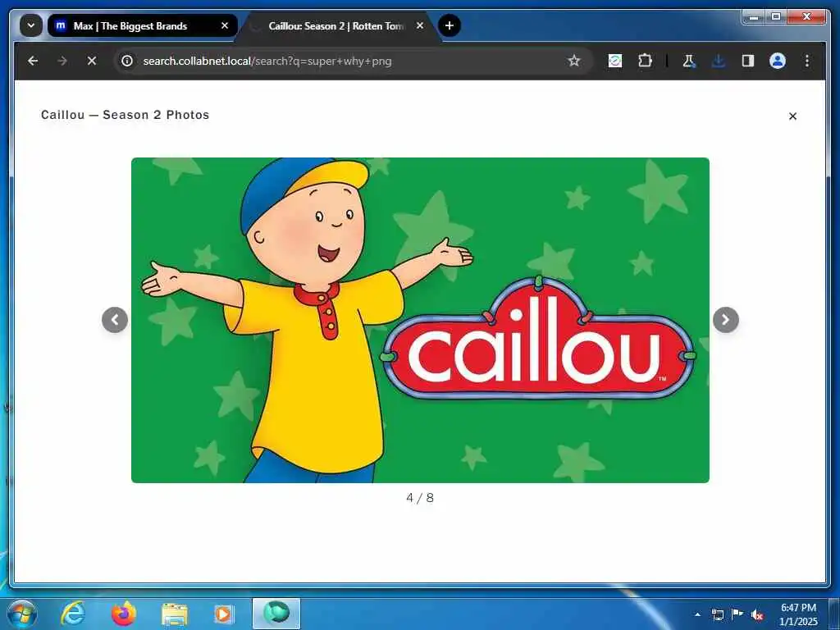Close the Season 2 Photos gallery
This screenshot has width=840, height=630.
pos(792,116)
